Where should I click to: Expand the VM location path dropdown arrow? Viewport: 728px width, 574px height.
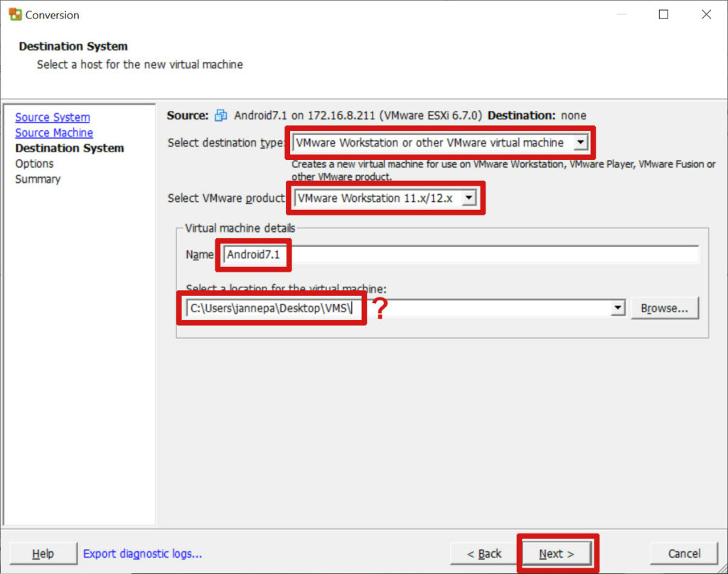[618, 308]
